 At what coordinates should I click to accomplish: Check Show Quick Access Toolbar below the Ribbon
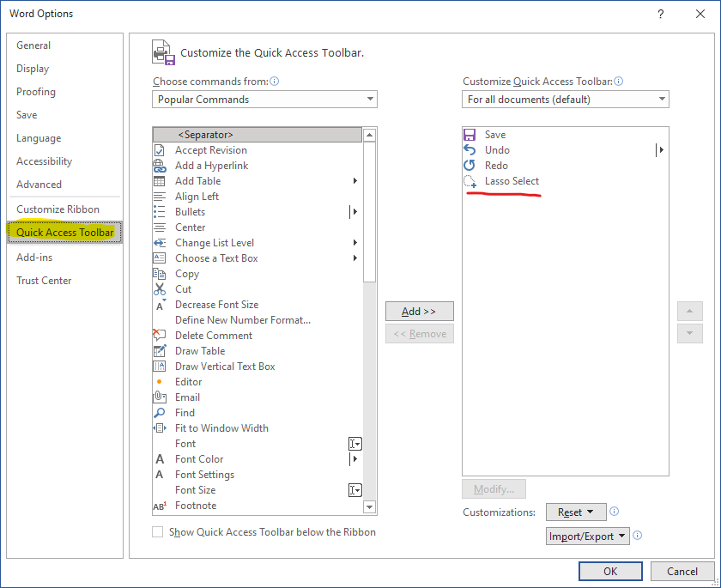coord(158,531)
